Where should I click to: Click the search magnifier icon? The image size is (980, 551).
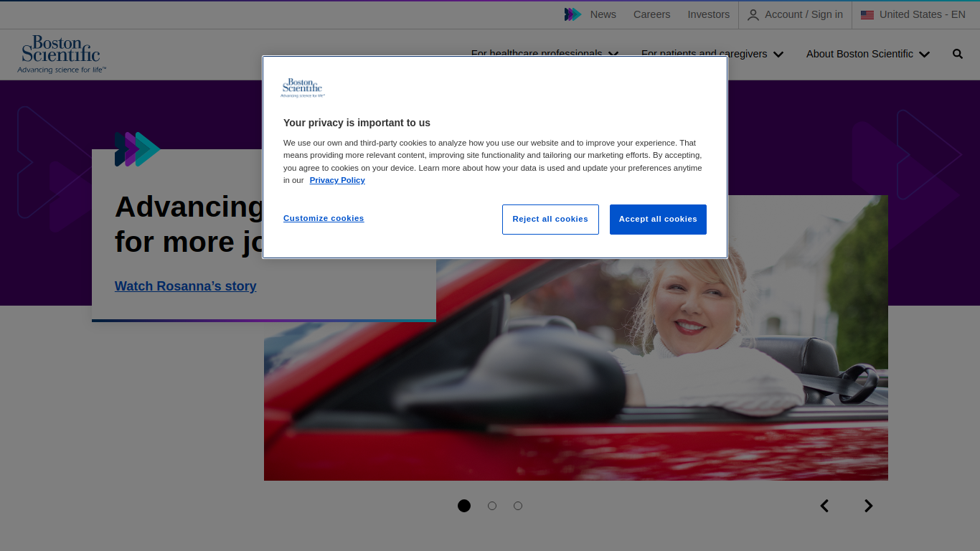[958, 54]
